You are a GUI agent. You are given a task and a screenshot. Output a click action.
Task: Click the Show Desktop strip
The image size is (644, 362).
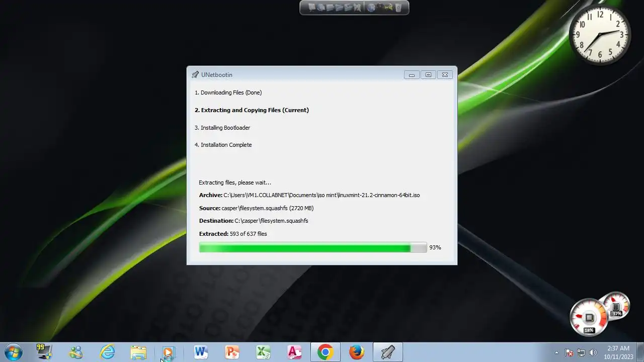(640, 352)
